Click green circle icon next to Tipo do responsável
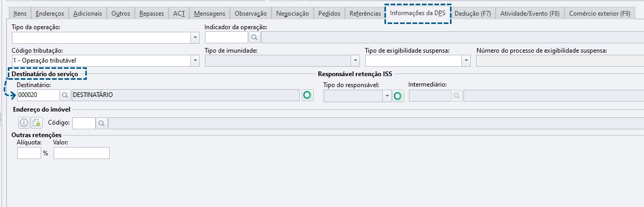Screen dimensions: 644x207 pos(398,95)
